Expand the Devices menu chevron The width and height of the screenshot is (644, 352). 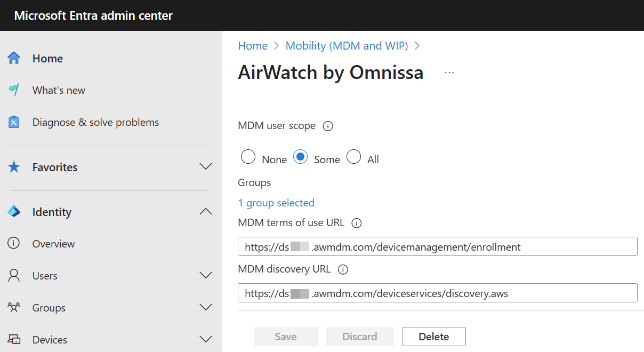point(206,340)
